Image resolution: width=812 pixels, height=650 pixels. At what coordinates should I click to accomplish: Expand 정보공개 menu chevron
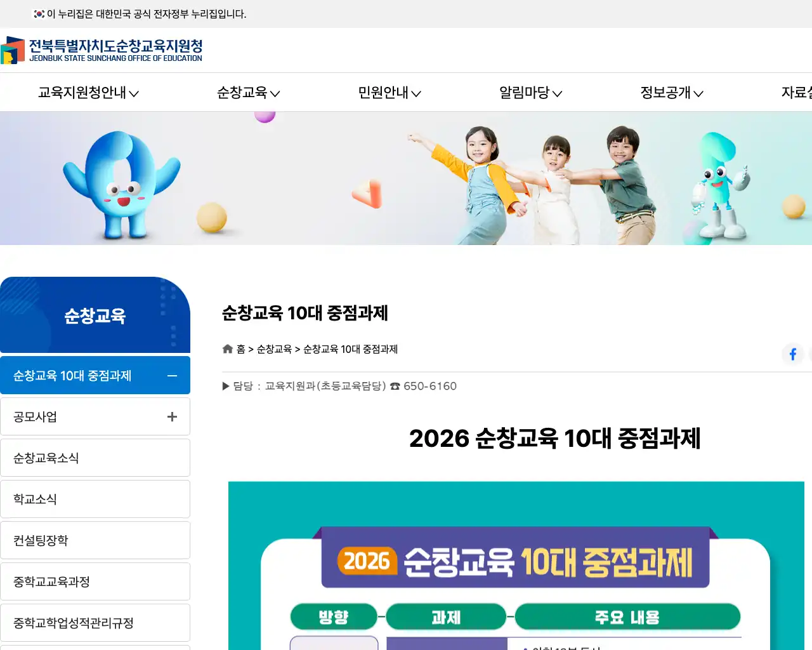[x=698, y=93]
